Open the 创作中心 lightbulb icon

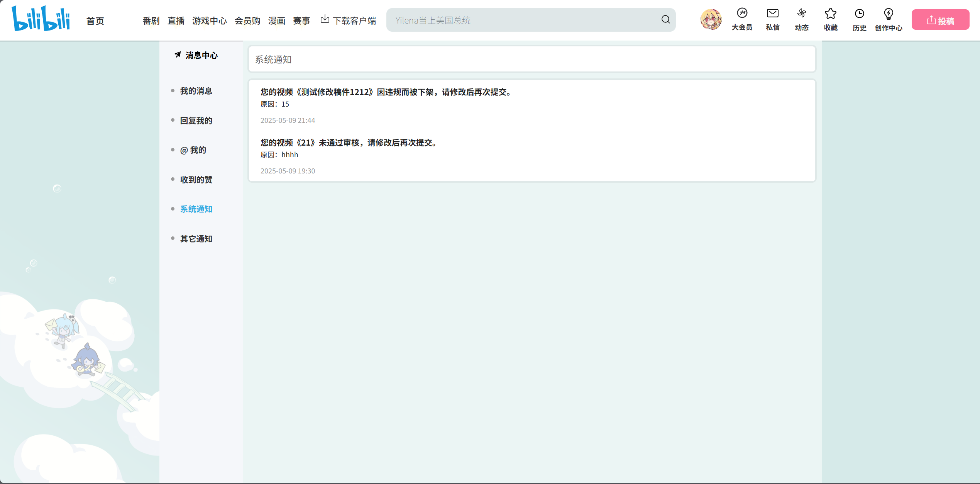[x=888, y=14]
